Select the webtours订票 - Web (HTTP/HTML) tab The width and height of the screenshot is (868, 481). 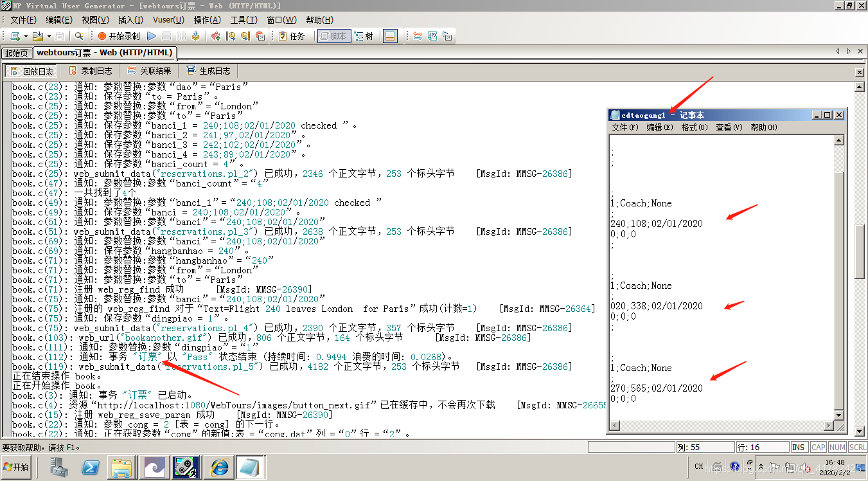pos(104,53)
